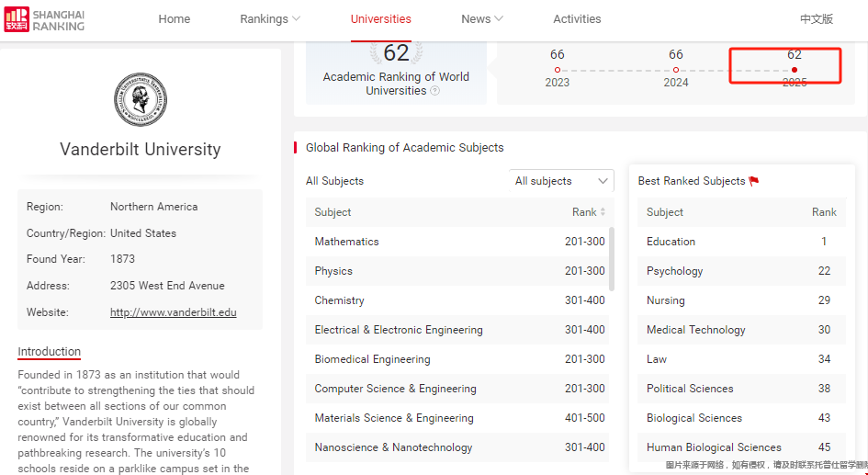Go to the Home page
This screenshot has height=475, width=868.
175,19
